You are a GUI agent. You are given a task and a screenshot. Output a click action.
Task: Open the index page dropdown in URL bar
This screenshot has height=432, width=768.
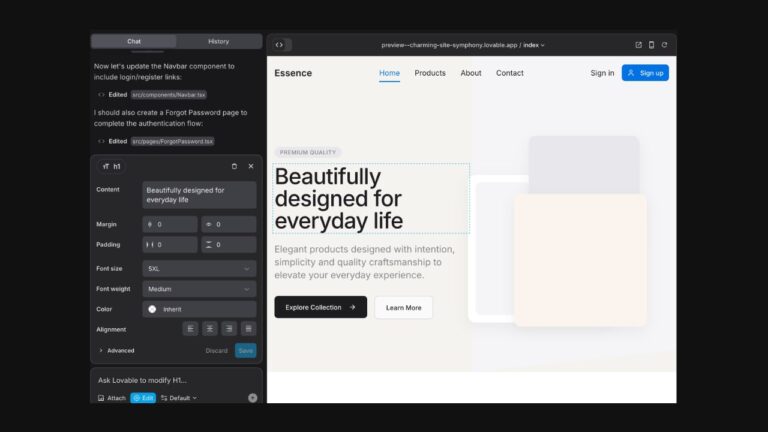click(x=534, y=45)
